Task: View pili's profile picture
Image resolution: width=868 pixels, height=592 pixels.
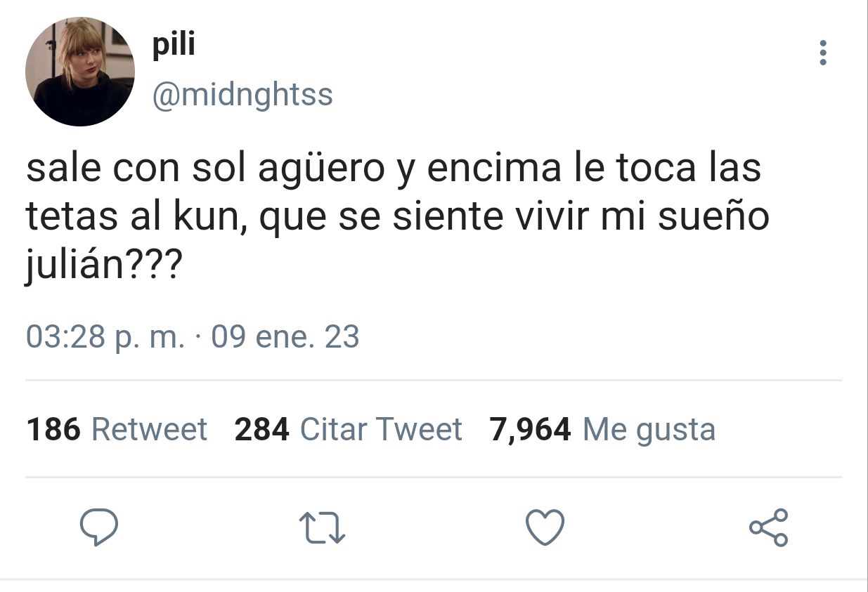Action: (x=80, y=72)
